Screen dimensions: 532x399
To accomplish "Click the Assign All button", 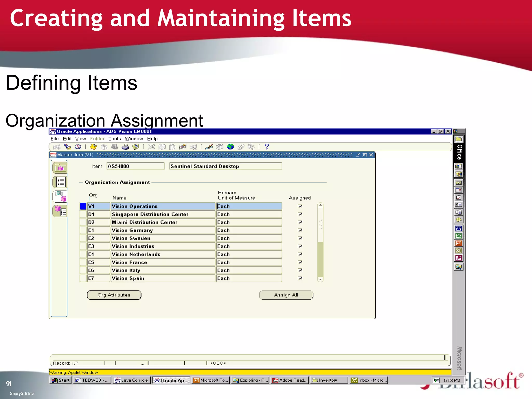I will (x=286, y=295).
